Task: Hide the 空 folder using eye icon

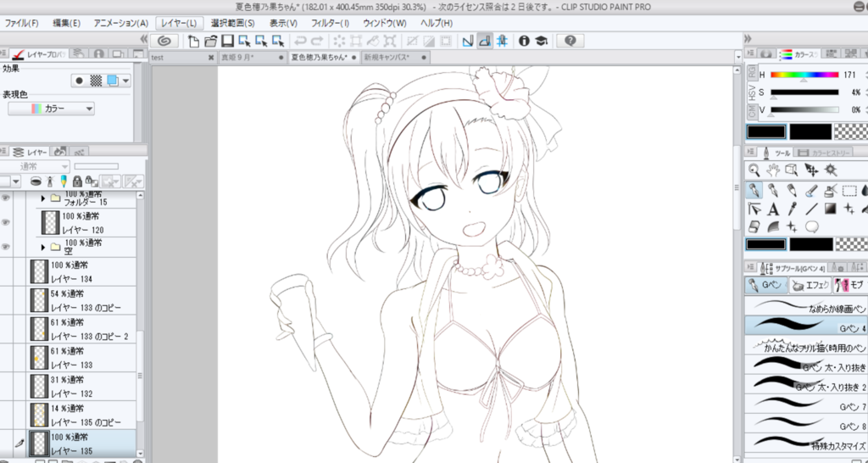Action: (6, 247)
